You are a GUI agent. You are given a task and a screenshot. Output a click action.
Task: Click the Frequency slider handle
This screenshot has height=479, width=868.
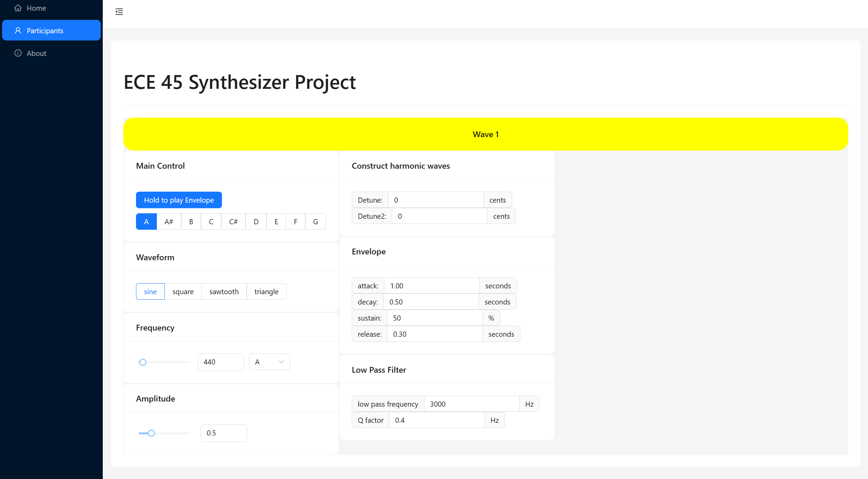pos(143,362)
